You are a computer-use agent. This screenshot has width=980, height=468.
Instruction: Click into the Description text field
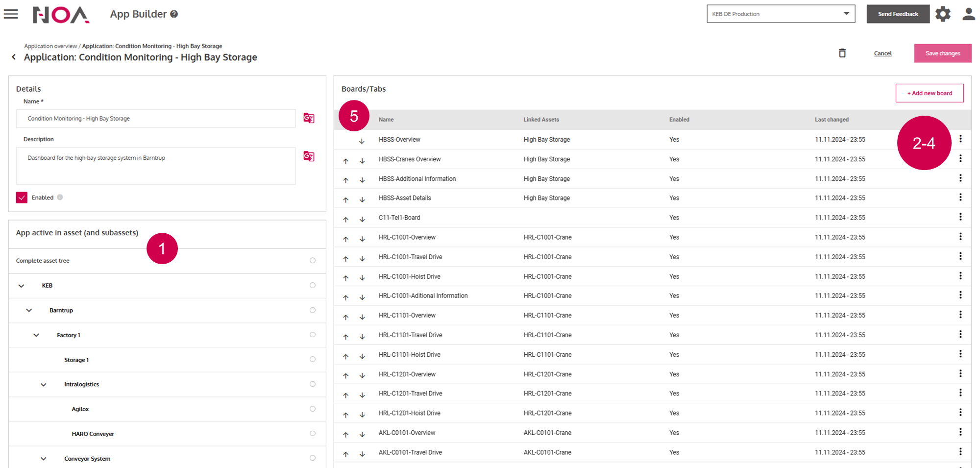click(x=156, y=166)
